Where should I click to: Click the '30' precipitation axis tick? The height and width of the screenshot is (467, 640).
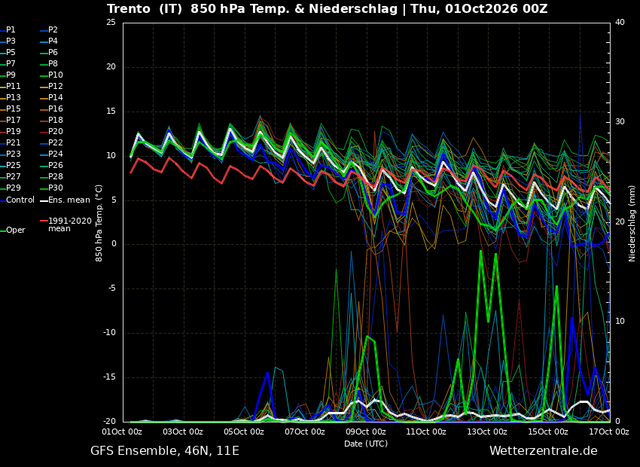click(620, 122)
